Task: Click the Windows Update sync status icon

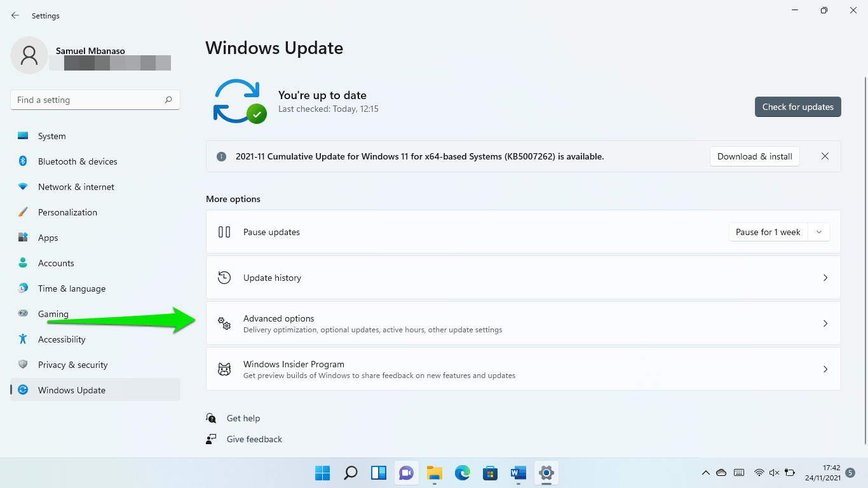Action: [x=239, y=101]
